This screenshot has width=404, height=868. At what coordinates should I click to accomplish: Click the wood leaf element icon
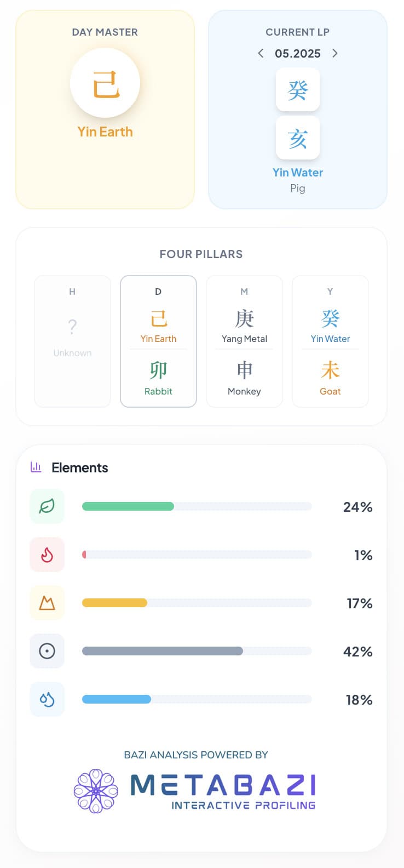tap(47, 507)
